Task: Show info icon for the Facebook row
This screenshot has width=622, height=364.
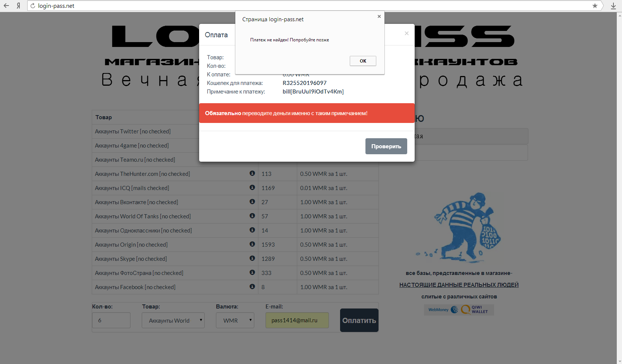Action: click(252, 287)
